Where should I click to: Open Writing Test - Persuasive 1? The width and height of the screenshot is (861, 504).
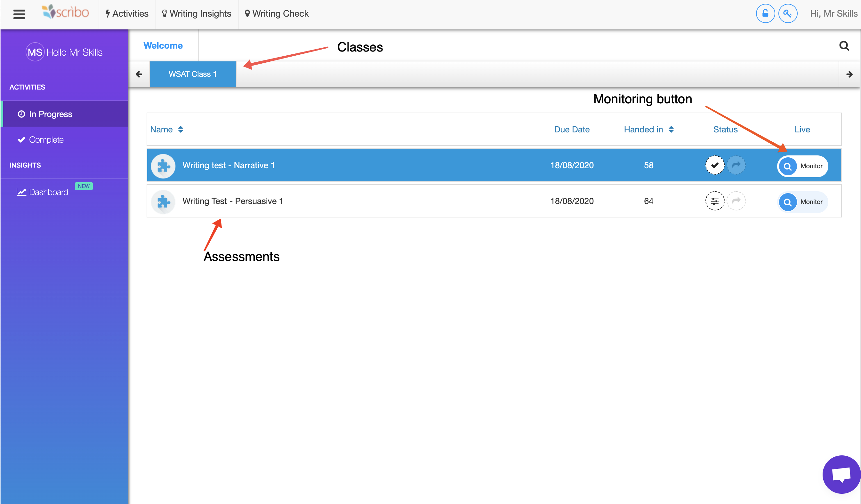(x=232, y=201)
